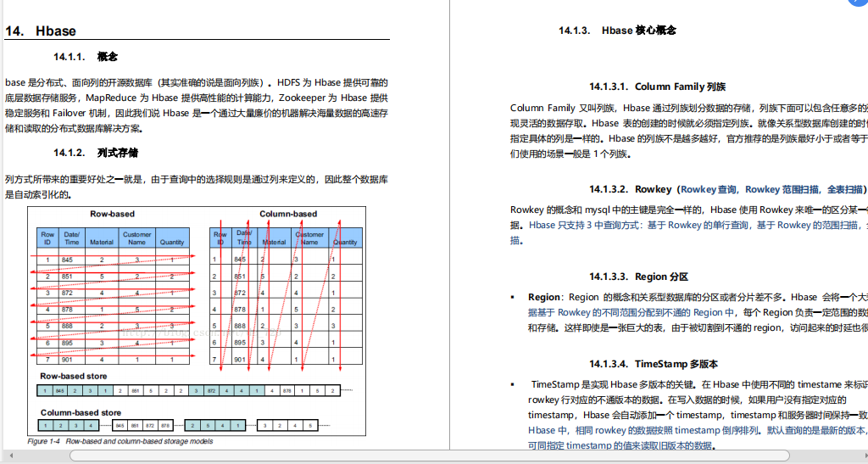The image size is (868, 464).
Task: Click the "14. Hbase" chapter heading
Action: coord(41,31)
